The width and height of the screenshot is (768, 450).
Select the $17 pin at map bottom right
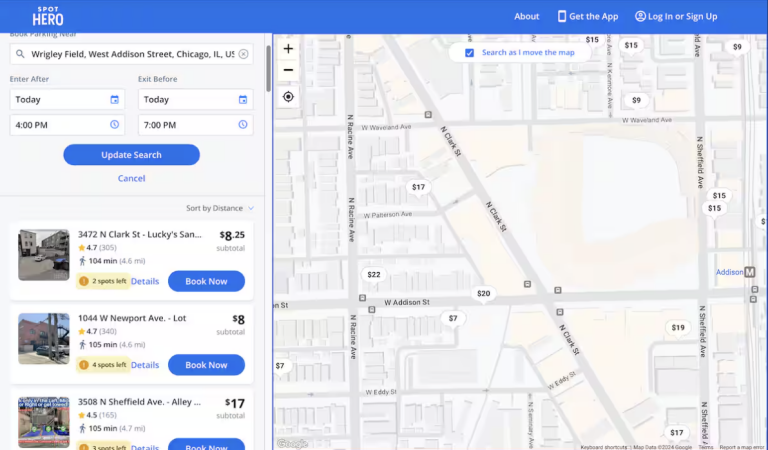click(x=676, y=433)
